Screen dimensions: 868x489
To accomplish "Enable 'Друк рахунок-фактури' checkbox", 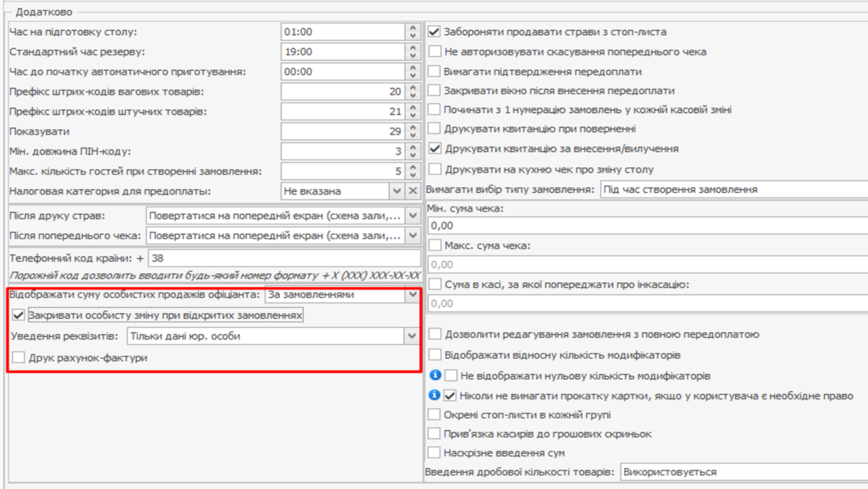I will pos(19,357).
